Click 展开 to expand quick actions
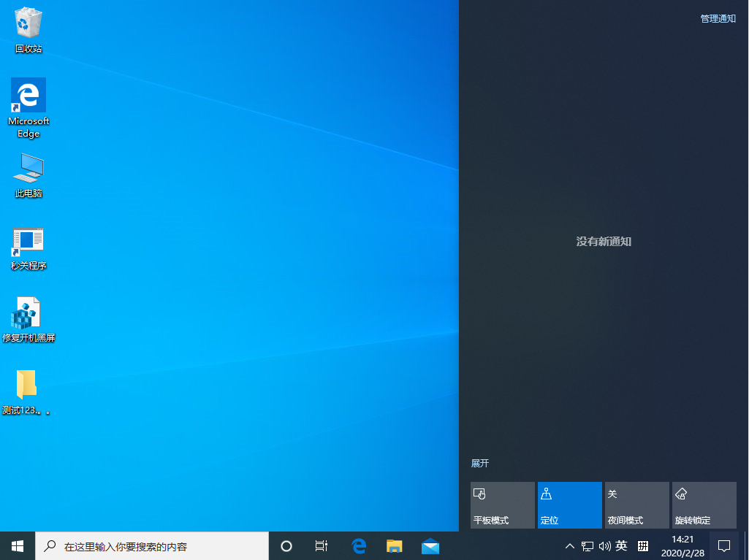 point(479,463)
